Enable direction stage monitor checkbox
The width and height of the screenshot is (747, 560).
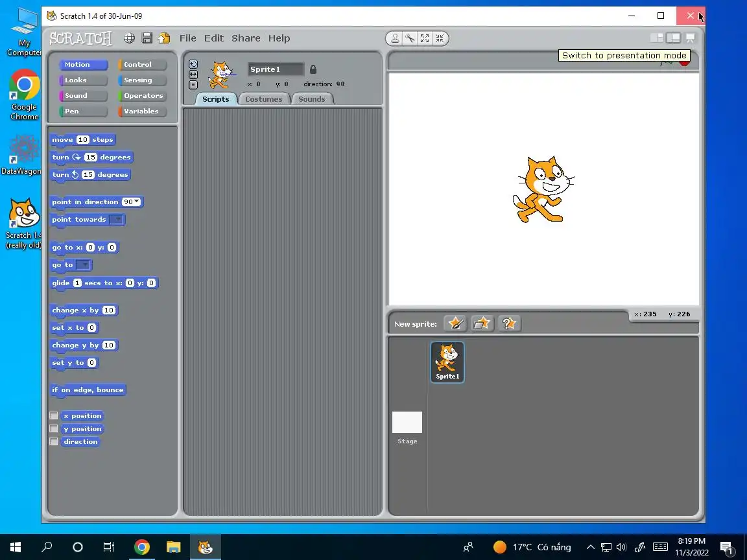click(54, 441)
